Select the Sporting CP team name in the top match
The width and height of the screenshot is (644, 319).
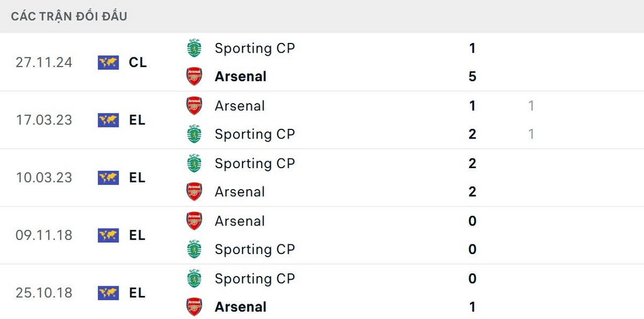[255, 48]
